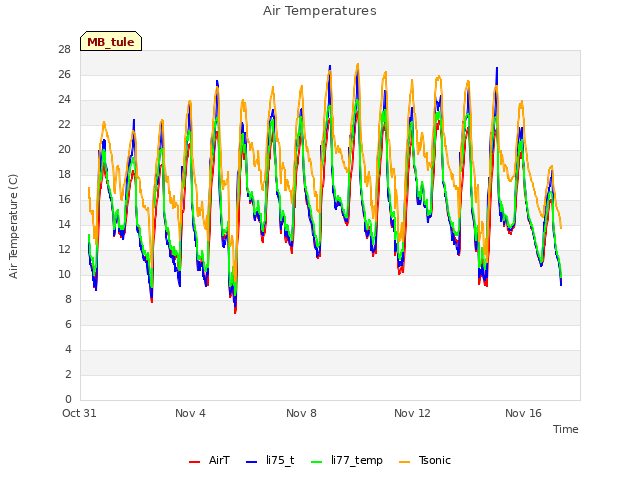Click the green li77_temp legend swatch
The width and height of the screenshot is (640, 480).
(317, 462)
